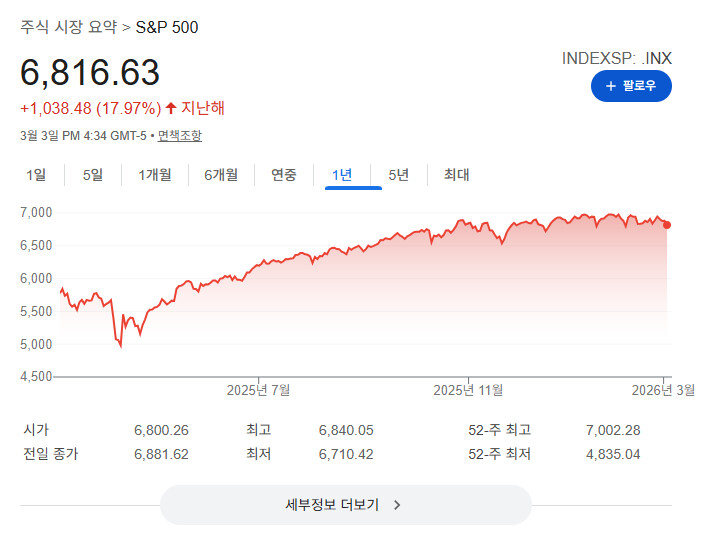Click the 6,816.63 index price
The width and height of the screenshot is (706, 534).
(x=90, y=72)
